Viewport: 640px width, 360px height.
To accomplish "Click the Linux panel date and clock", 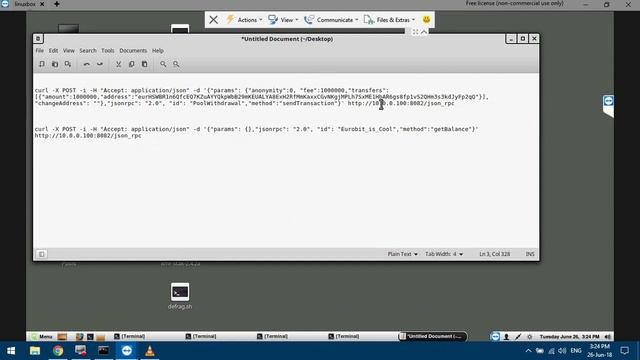I will click(569, 337).
